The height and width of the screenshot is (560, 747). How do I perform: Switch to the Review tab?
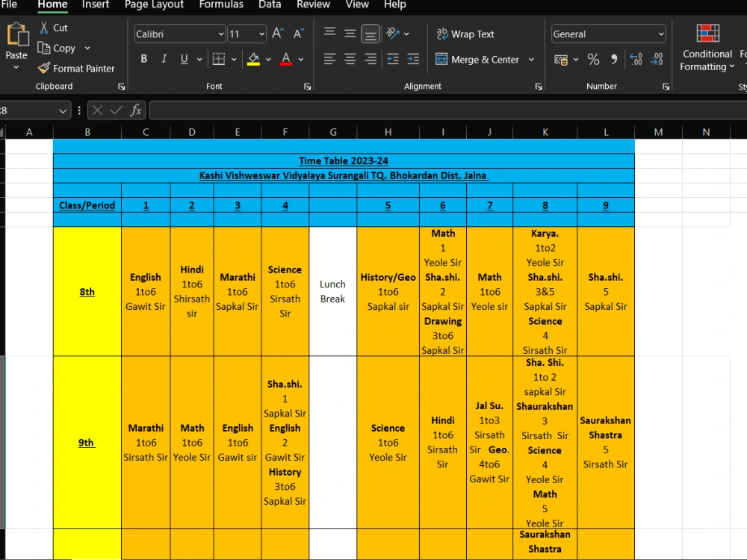tap(313, 4)
